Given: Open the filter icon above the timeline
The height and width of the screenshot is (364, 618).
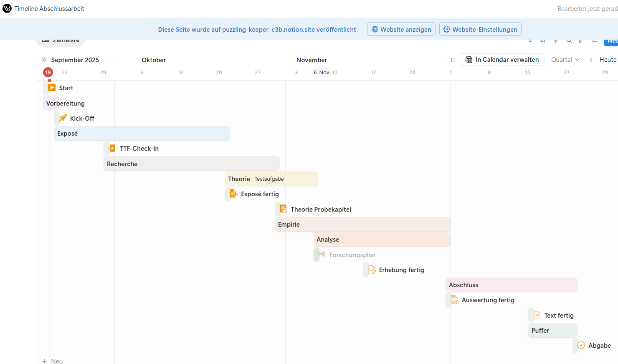Looking at the screenshot, I should click(x=530, y=40).
